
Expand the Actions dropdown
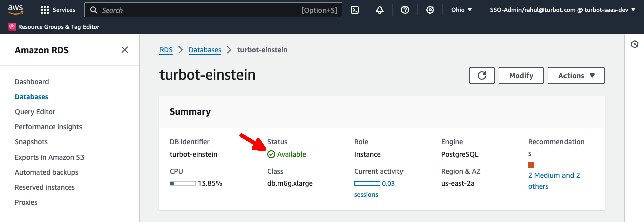(576, 76)
